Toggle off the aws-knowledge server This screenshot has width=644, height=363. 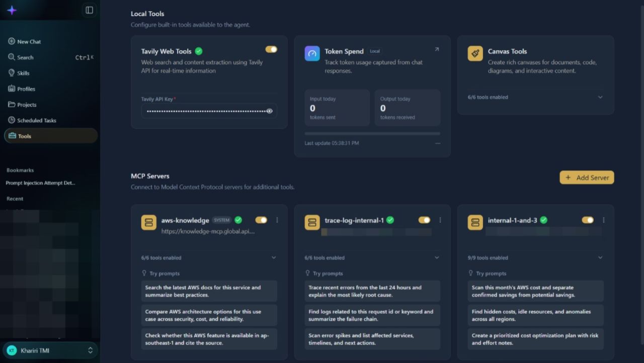click(261, 220)
